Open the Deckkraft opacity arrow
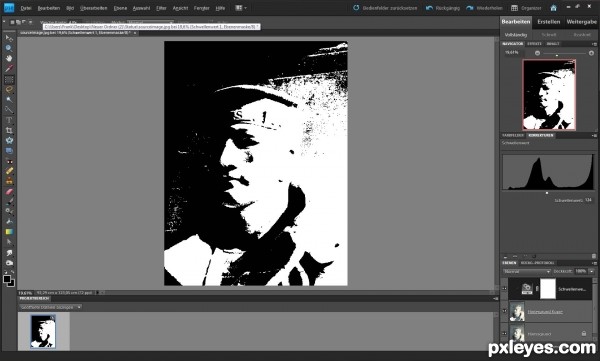 click(x=592, y=271)
